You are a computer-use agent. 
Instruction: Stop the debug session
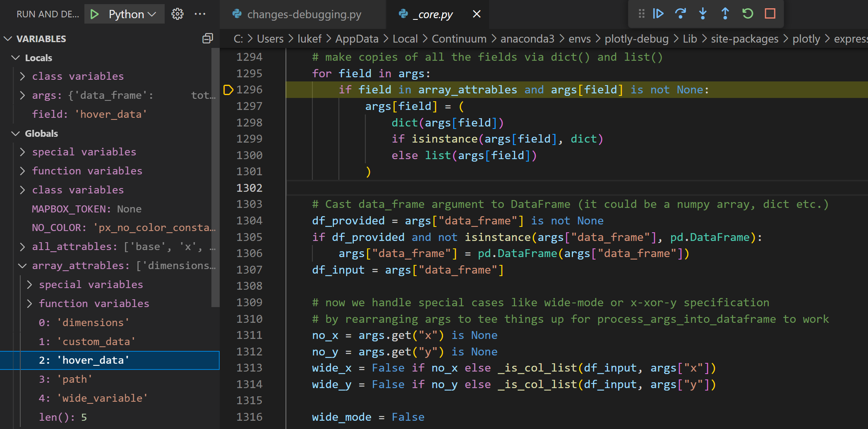pos(770,14)
